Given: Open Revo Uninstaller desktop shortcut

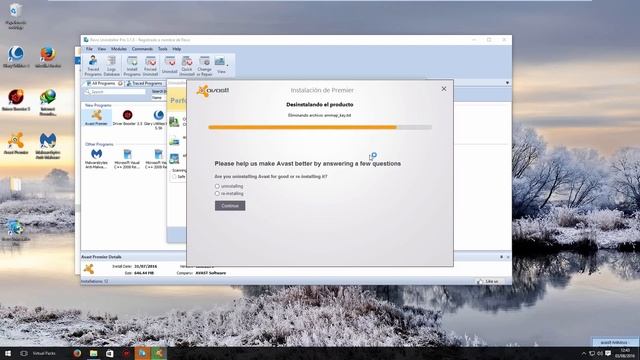Looking at the screenshot, I should coord(16,231).
